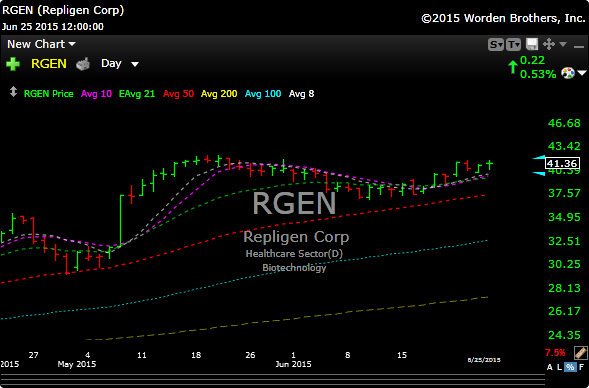589x388 pixels.
Task: Click the 24.35 price scale label
Action: pyautogui.click(x=564, y=335)
